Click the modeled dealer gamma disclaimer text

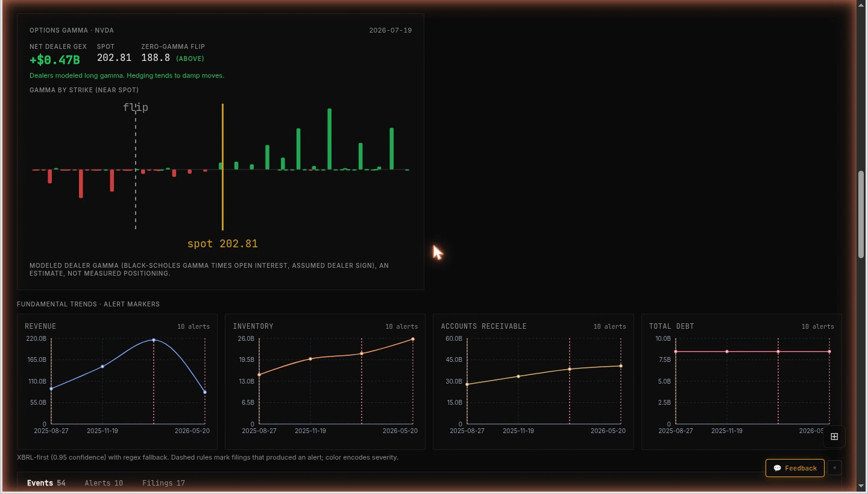[x=209, y=269]
